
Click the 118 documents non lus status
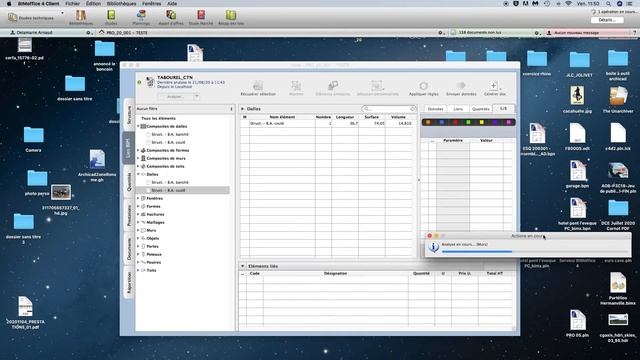click(x=495, y=33)
